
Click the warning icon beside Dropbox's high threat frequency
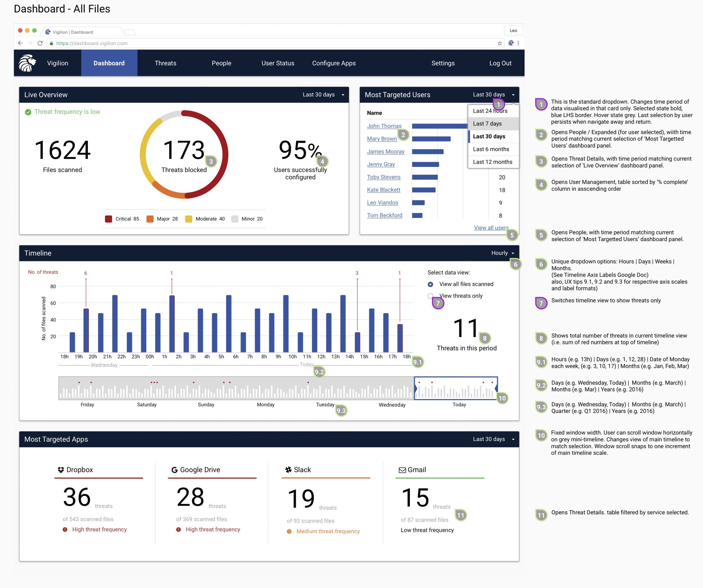click(65, 530)
